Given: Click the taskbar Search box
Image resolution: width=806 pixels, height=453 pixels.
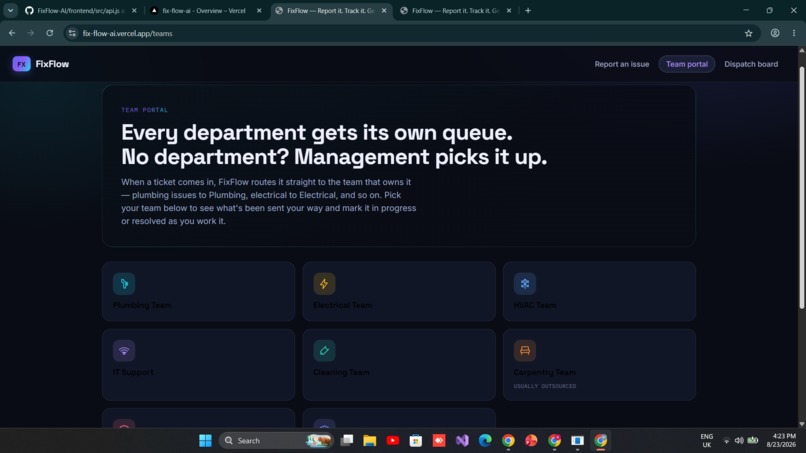Looking at the screenshot, I should (276, 441).
